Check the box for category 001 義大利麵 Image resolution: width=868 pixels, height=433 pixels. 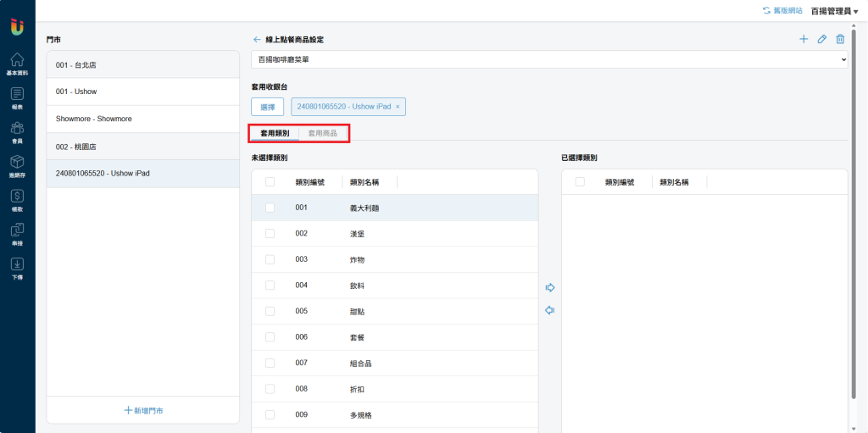tap(270, 208)
